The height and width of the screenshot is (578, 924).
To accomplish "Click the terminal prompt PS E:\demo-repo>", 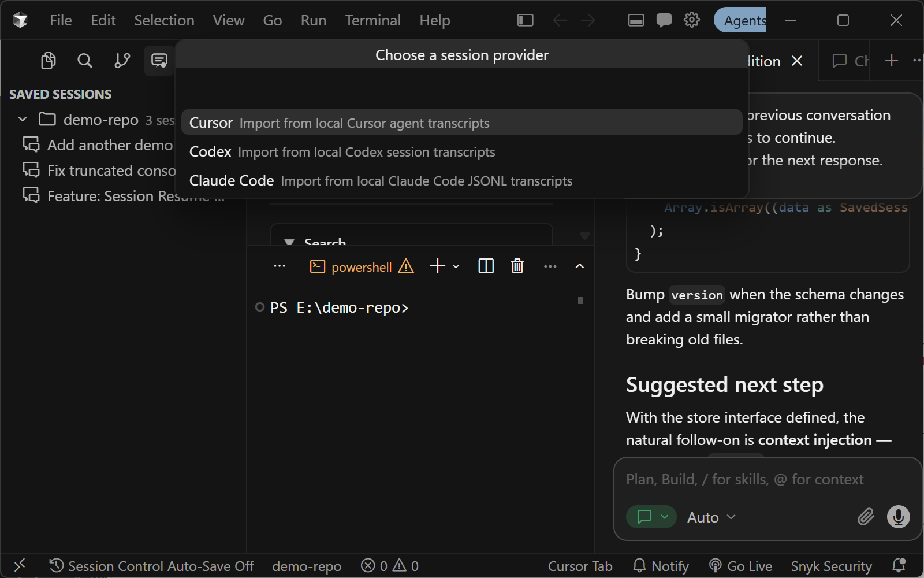I will coord(339,307).
